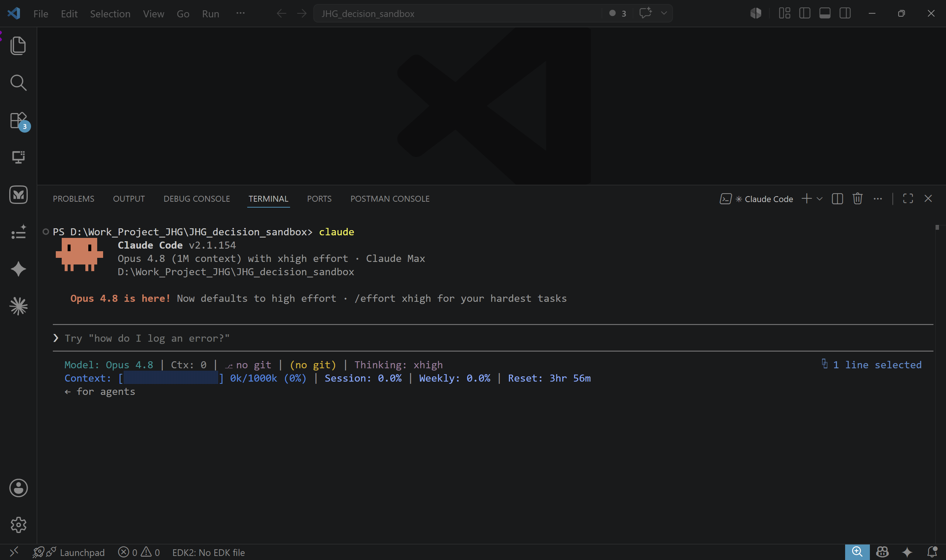
Task: Open the sparkle-list icon in activity bar
Action: [x=18, y=232]
